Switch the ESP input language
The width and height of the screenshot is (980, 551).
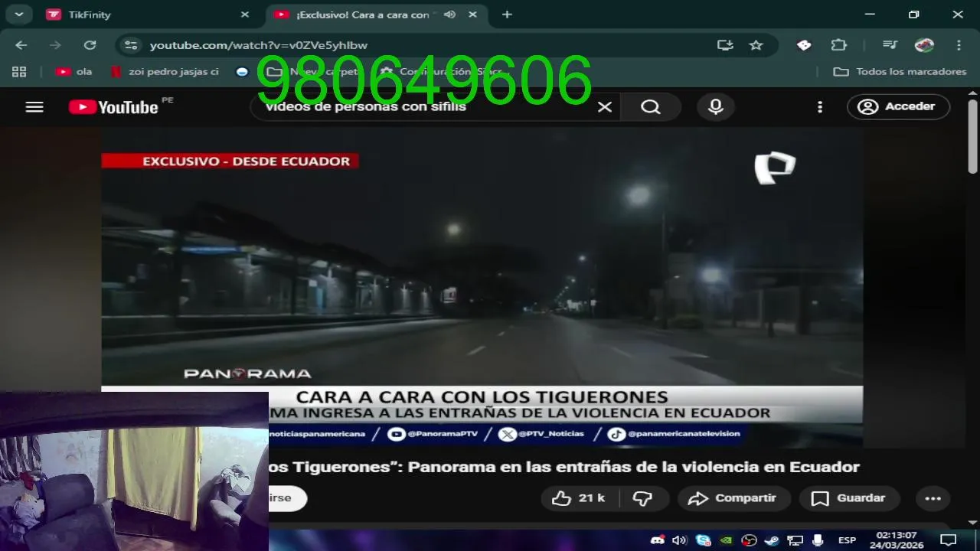coord(847,540)
